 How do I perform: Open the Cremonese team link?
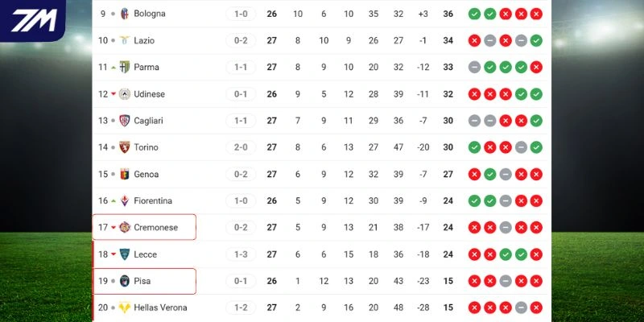tap(156, 228)
